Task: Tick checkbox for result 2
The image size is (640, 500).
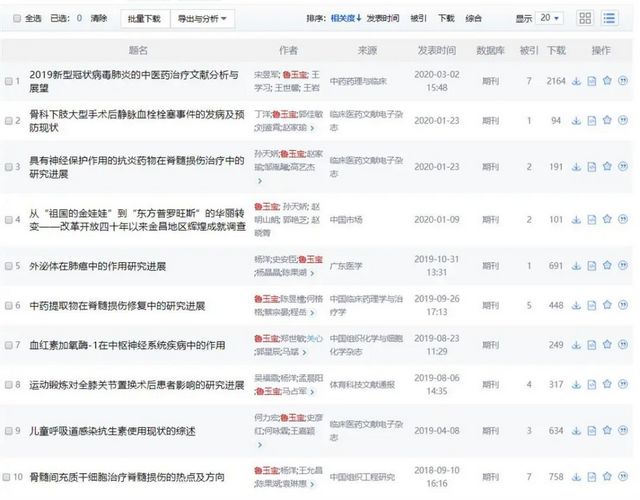Action: point(9,121)
